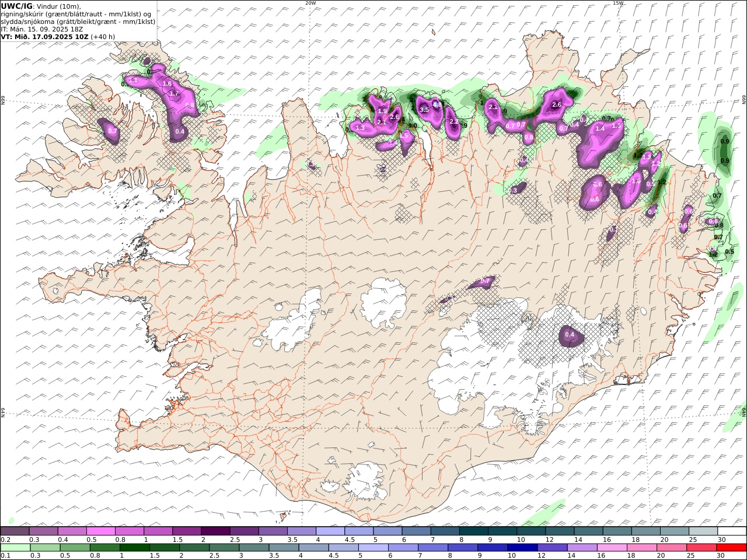The width and height of the screenshot is (747, 560).
Task: Click the '1.1' value in the northwest
Action: coord(132,80)
